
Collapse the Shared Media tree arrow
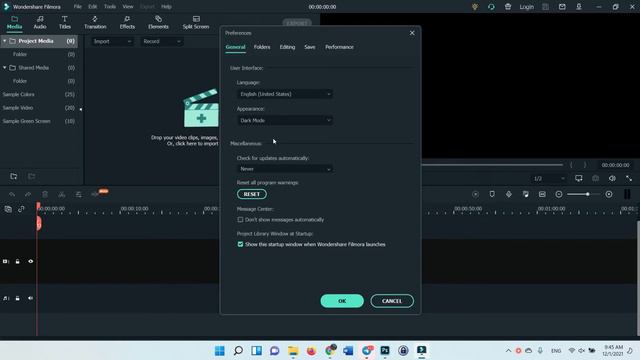click(5, 68)
